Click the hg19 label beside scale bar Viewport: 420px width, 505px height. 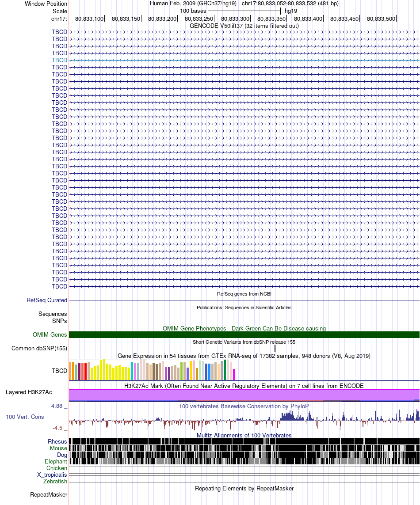point(291,11)
